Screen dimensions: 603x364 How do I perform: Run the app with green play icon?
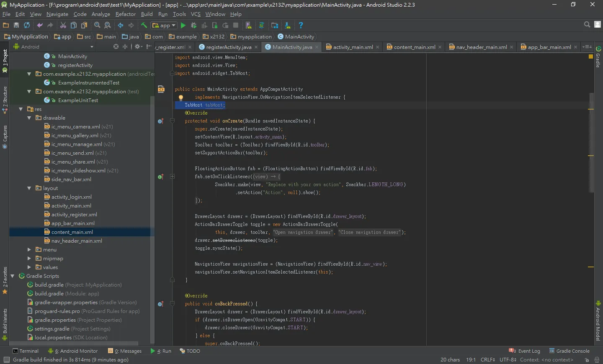tap(183, 26)
